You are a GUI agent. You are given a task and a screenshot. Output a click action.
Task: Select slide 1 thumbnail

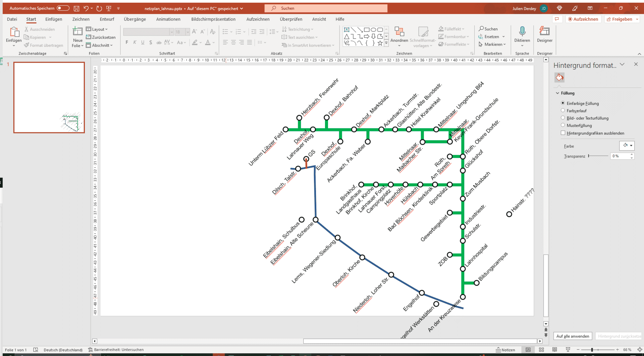(49, 98)
